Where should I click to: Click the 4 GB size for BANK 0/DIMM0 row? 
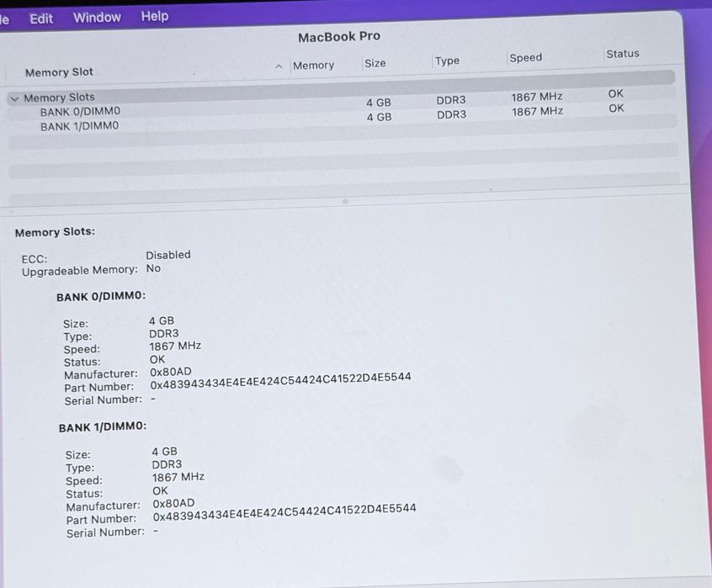379,103
